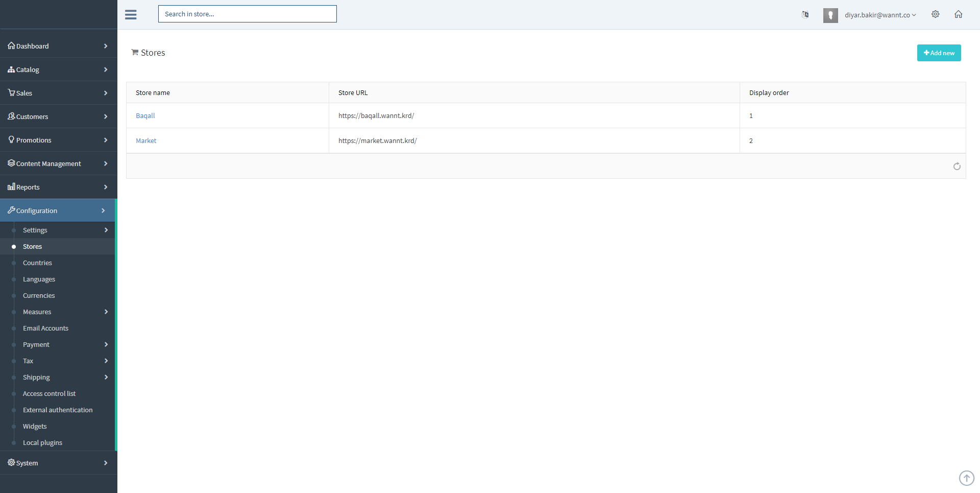
Task: Open the Market store link
Action: [146, 140]
